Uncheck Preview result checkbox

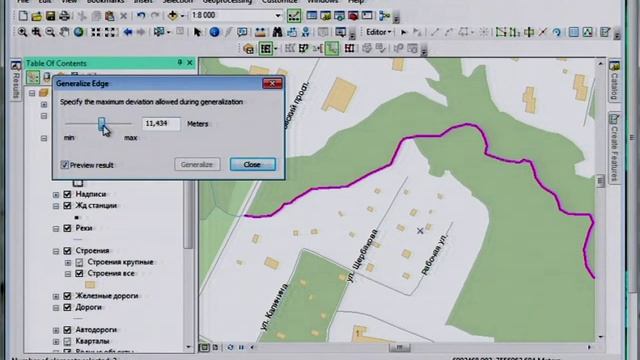pos(64,165)
